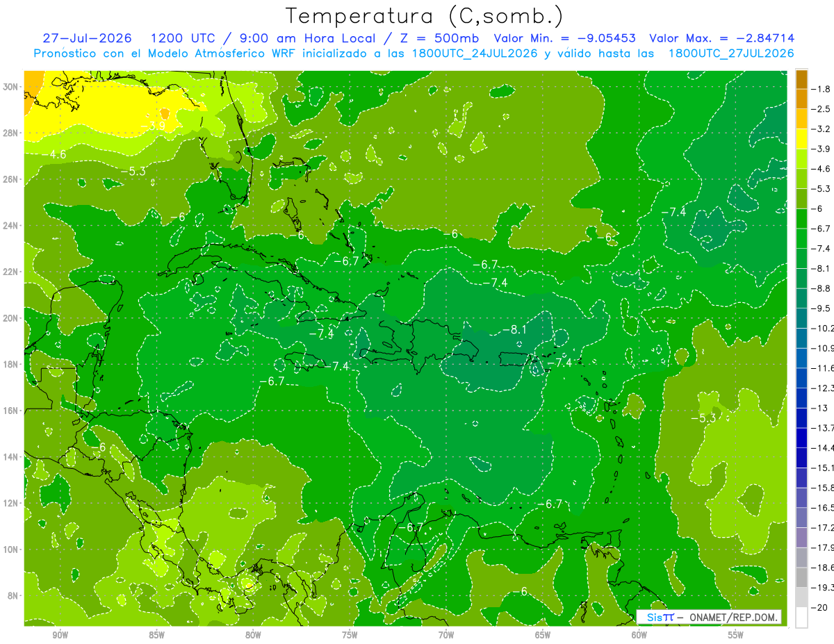This screenshot has height=644, width=834.
Task: Click the '1800UTC_27JUL2026' valid-until time
Action: 731,53
